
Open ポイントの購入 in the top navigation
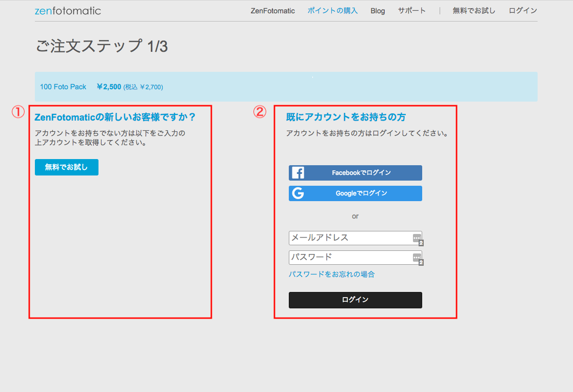pos(332,11)
